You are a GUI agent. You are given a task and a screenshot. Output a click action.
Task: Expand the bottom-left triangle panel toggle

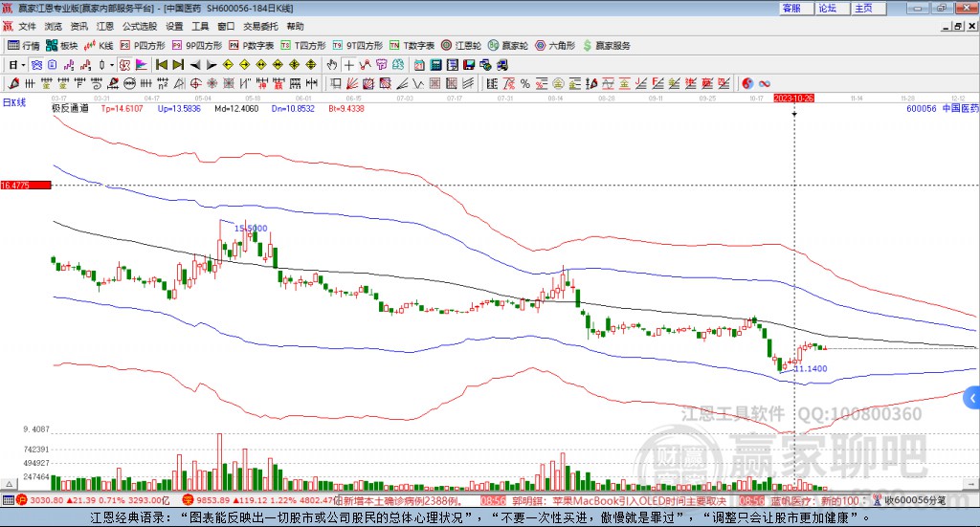9,484
